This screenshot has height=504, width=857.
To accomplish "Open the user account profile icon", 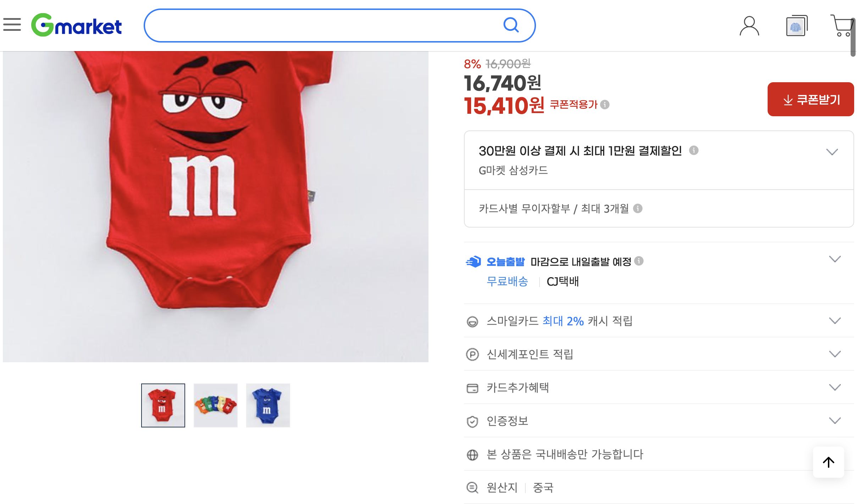I will pyautogui.click(x=749, y=25).
